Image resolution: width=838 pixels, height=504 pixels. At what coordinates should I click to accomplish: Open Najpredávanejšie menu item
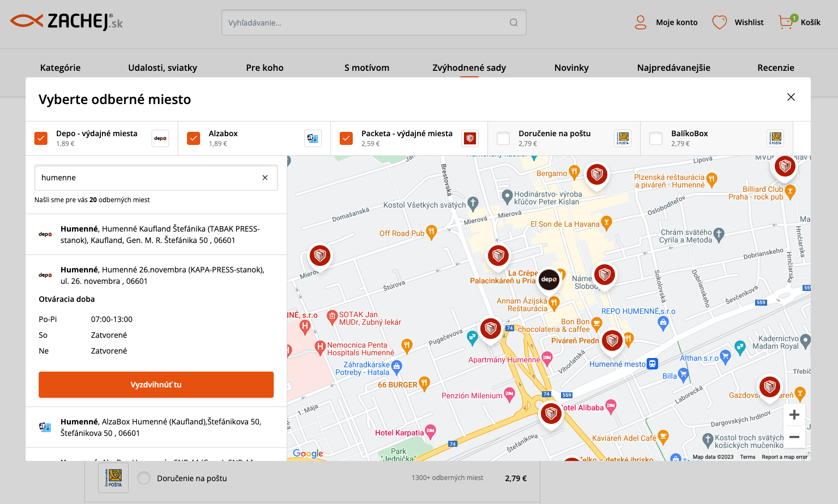[674, 68]
